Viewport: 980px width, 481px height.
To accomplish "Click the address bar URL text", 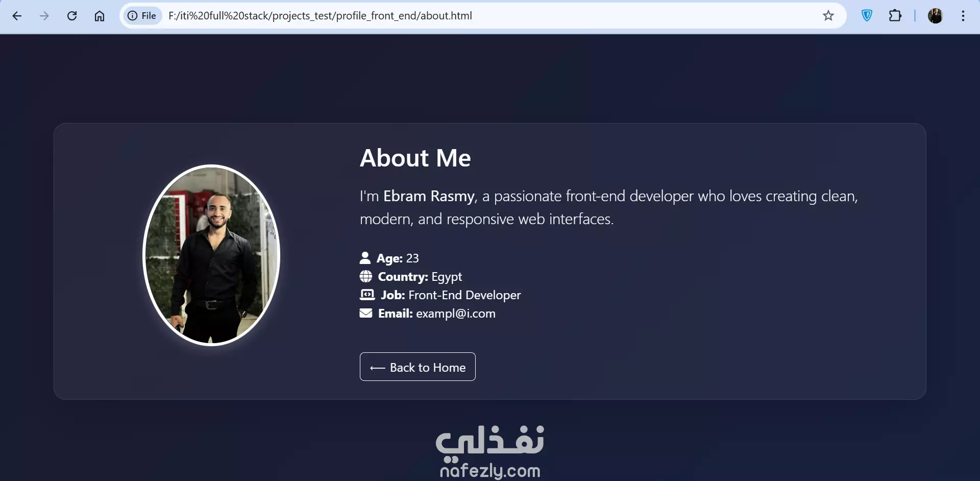I will click(x=320, y=16).
